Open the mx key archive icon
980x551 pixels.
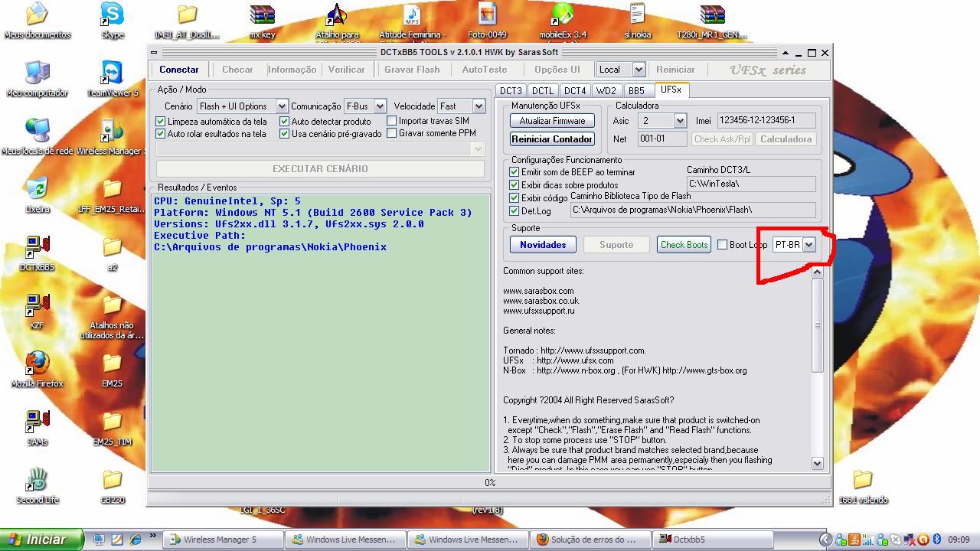click(x=263, y=20)
